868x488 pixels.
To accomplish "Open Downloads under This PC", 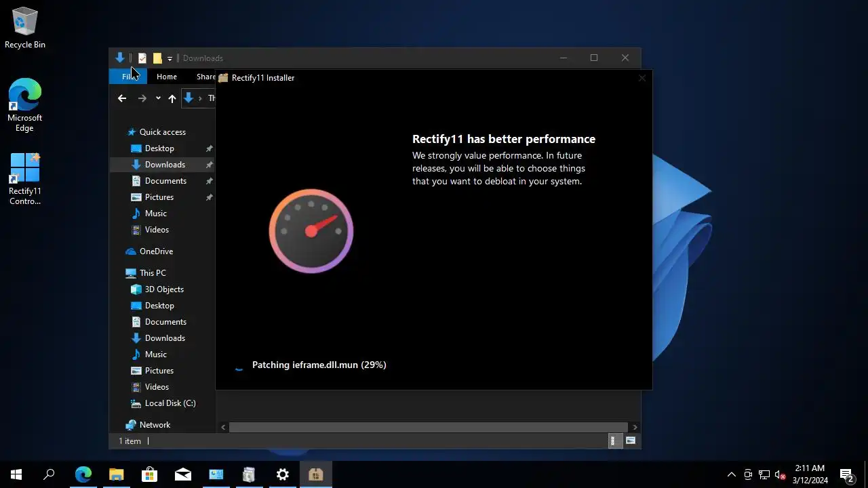I will pos(165,338).
